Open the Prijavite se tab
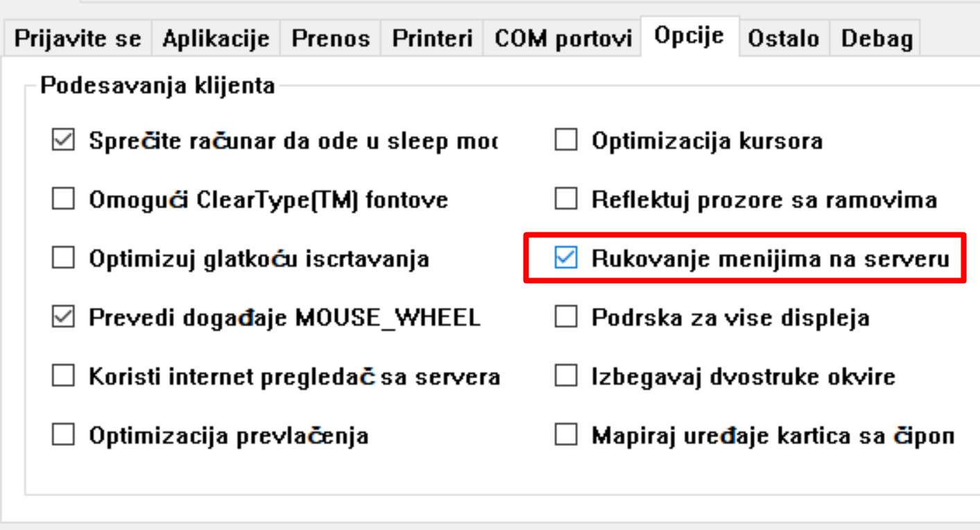980x530 pixels. pos(77,39)
